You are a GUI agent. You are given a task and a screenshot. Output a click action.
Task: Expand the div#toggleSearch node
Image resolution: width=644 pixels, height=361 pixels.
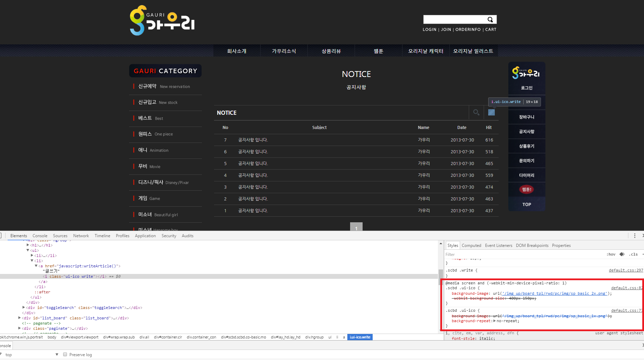click(x=24, y=308)
